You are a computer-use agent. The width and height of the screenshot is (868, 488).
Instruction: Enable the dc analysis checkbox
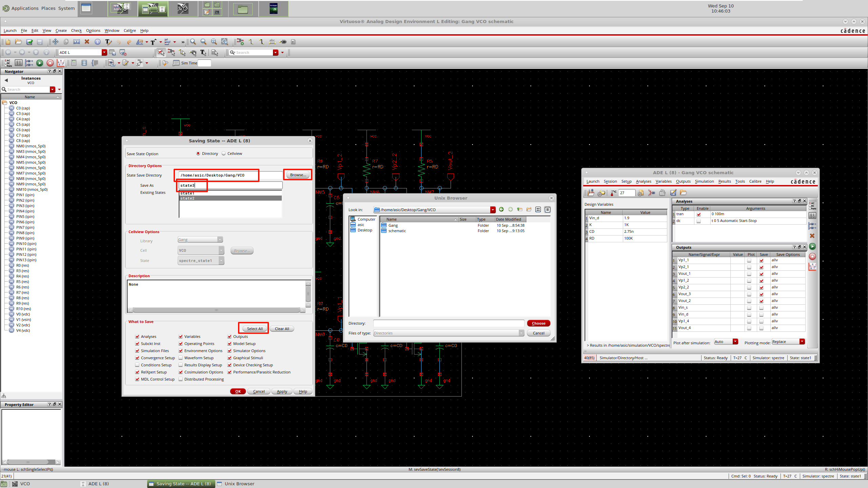(698, 221)
